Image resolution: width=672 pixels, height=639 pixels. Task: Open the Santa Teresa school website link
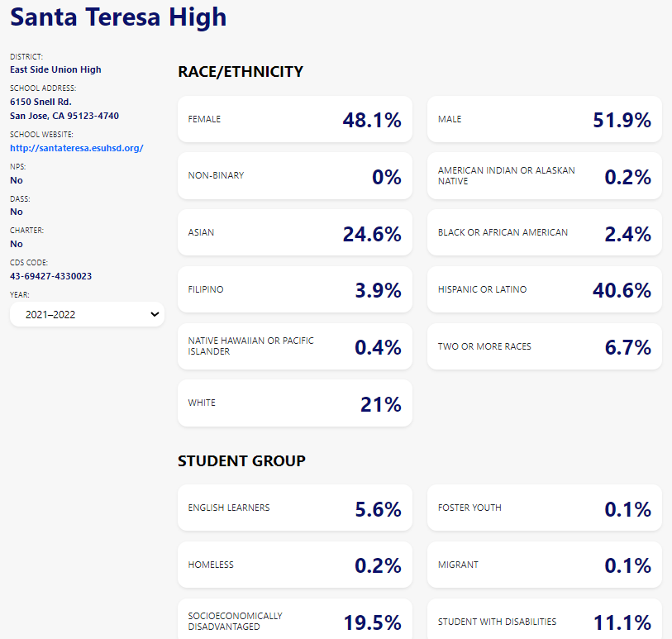[x=76, y=148]
